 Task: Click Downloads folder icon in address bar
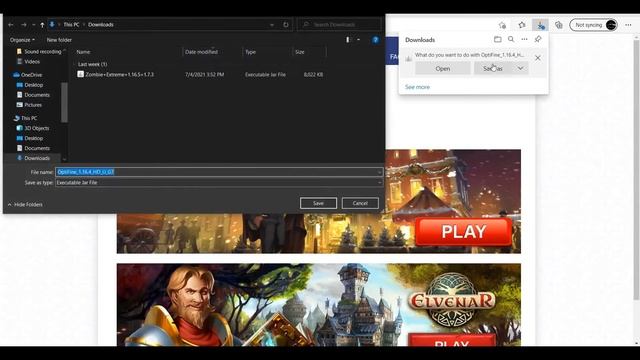pyautogui.click(x=52, y=24)
